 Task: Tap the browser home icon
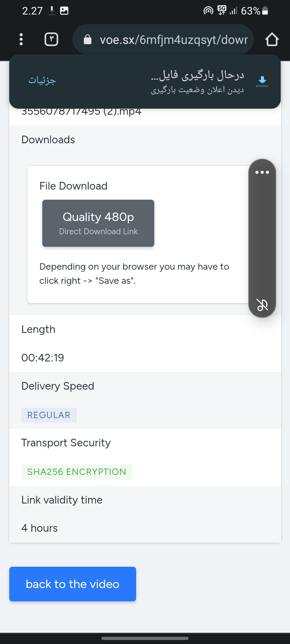pos(272,39)
